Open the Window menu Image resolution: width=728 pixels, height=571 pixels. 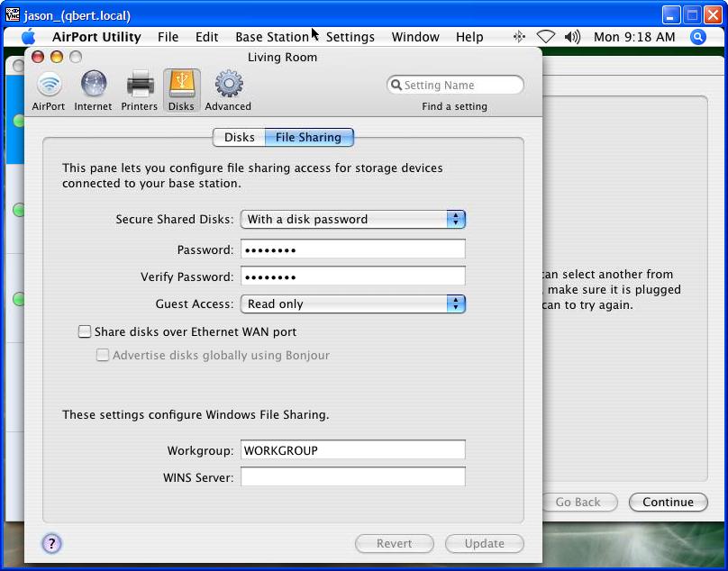pyautogui.click(x=415, y=37)
